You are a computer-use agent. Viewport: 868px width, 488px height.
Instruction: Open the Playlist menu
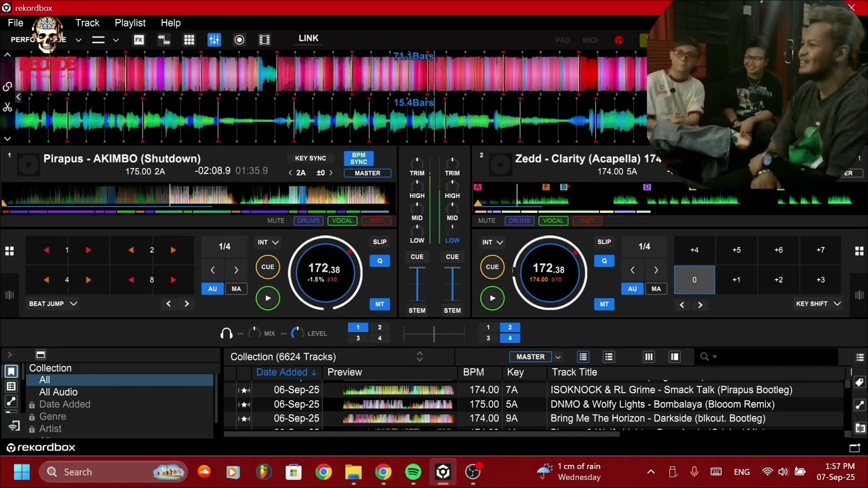point(130,23)
